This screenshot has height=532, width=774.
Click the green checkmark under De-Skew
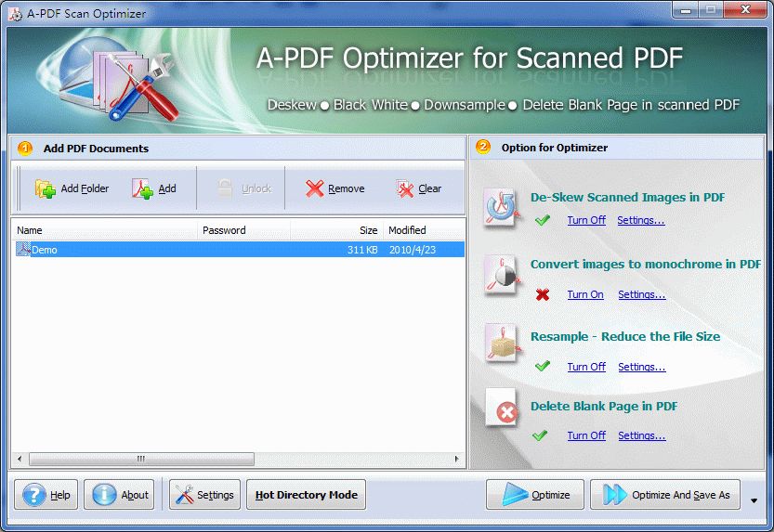coord(542,220)
